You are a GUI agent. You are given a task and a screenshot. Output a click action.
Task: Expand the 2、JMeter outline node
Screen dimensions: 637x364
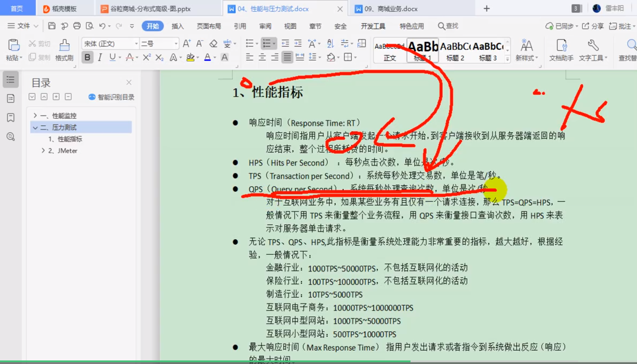pyautogui.click(x=43, y=151)
